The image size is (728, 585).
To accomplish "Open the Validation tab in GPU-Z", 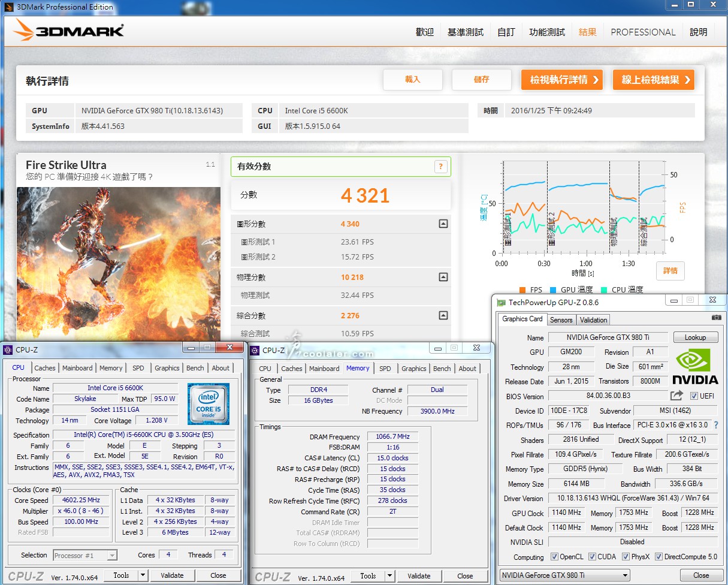I will click(594, 320).
